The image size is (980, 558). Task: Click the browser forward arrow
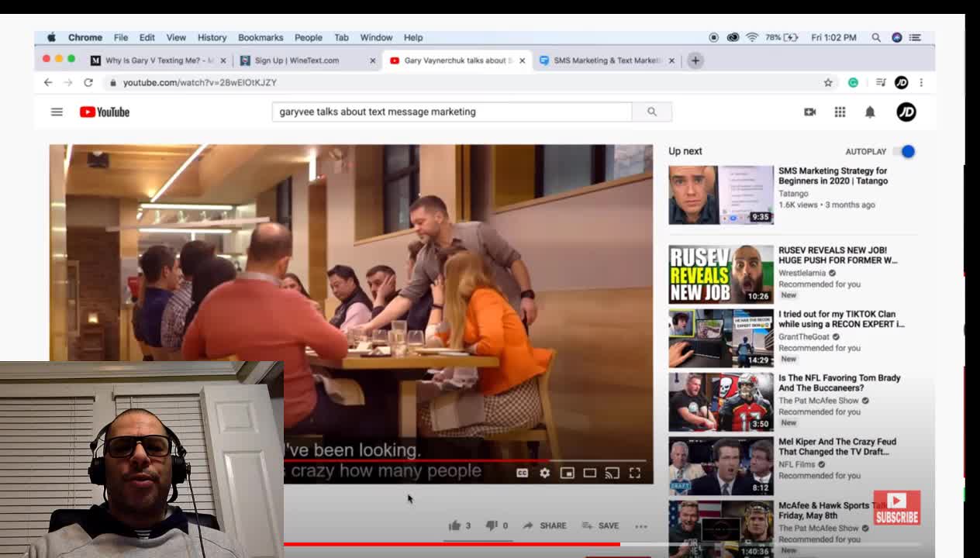[68, 82]
